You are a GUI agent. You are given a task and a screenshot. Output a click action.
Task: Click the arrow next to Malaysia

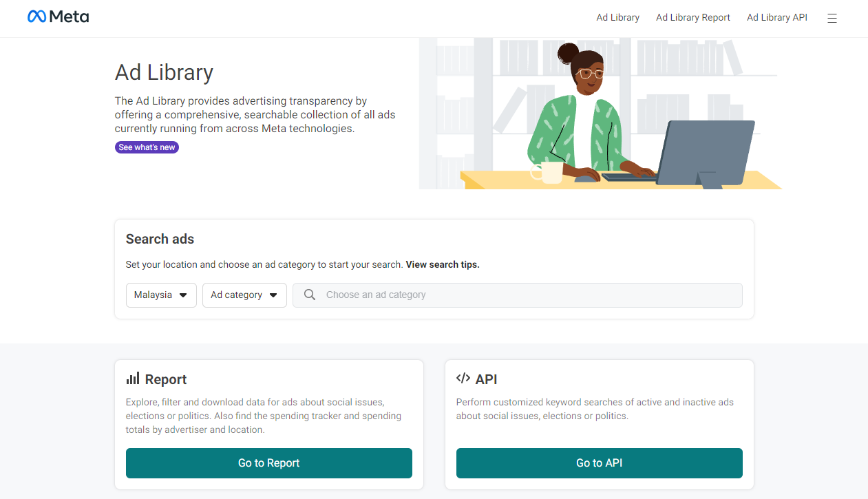[x=183, y=295]
